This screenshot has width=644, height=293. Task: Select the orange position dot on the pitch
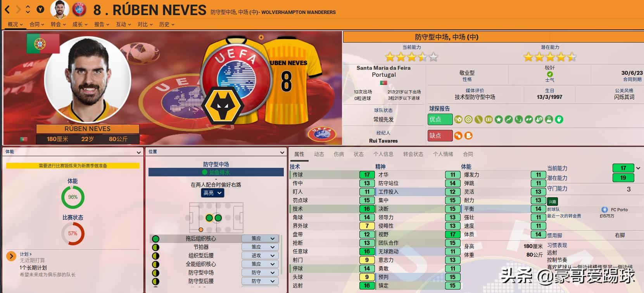coord(201,230)
